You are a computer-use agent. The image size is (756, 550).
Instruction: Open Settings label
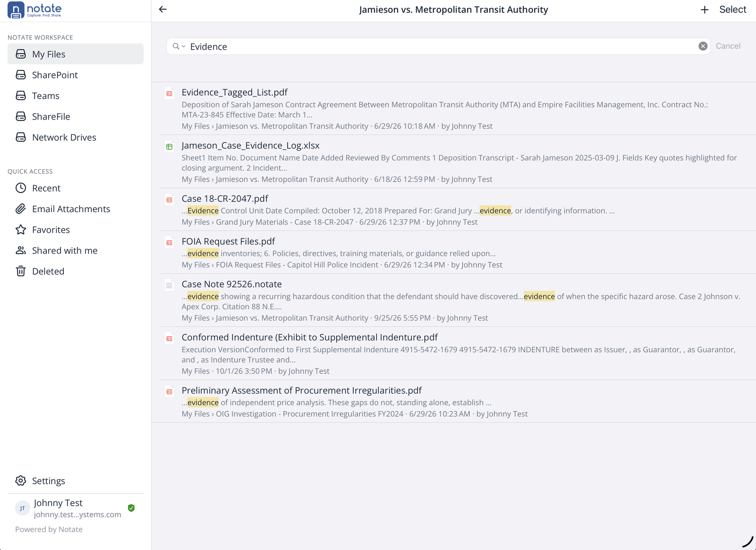point(49,481)
